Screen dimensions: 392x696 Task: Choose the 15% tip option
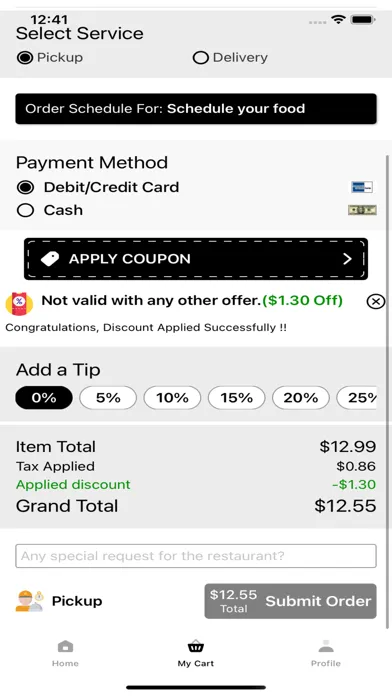[x=237, y=398]
